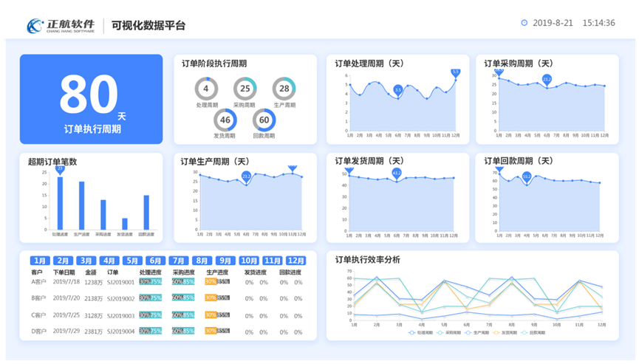This screenshot has width=639, height=364.
Task: Click order number SJ2019004
Action: click(120, 332)
